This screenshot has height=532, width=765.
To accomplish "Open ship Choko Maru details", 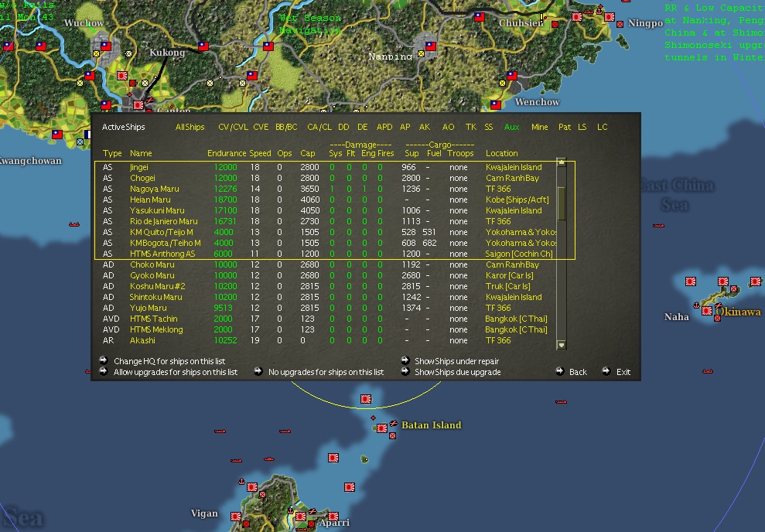I will click(x=152, y=264).
